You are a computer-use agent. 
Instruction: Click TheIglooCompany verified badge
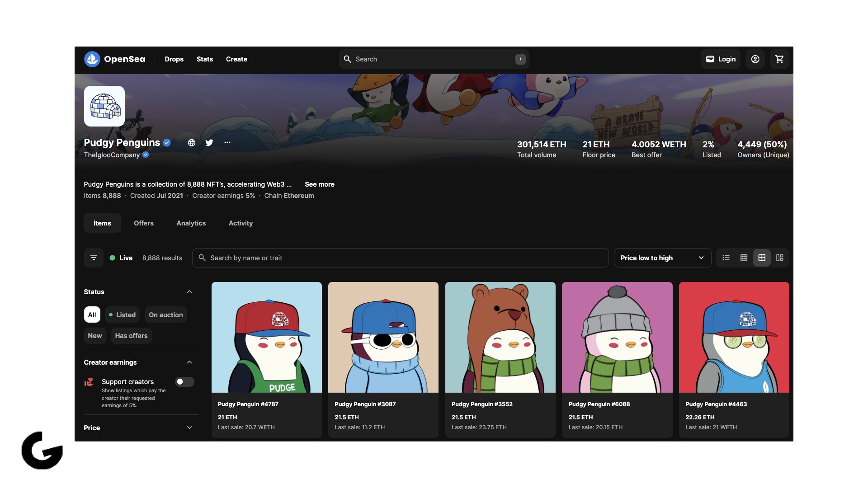146,155
